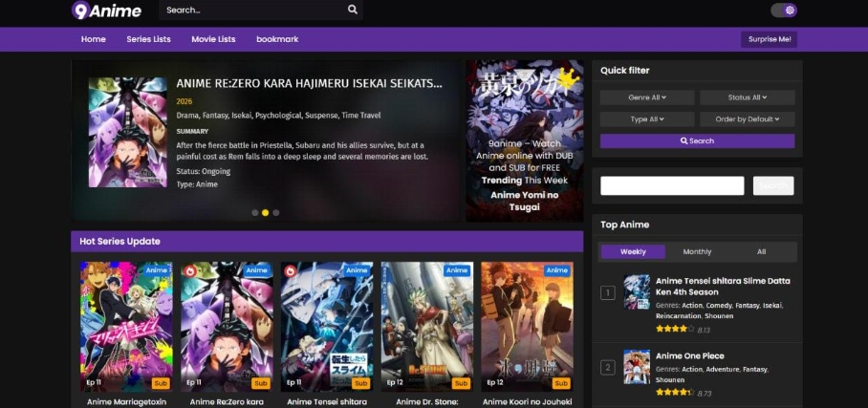Click Sub badge on Marriagetoxin card

(161, 383)
